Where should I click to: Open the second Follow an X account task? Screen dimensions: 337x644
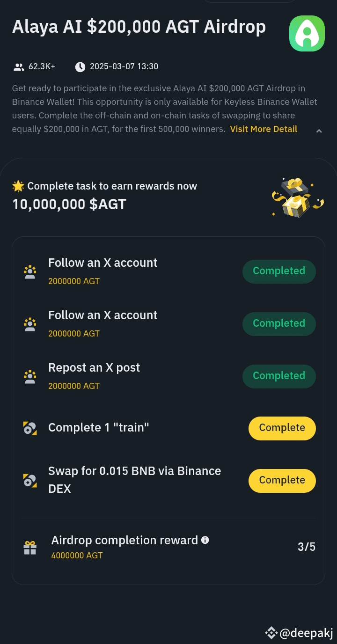[x=103, y=315]
